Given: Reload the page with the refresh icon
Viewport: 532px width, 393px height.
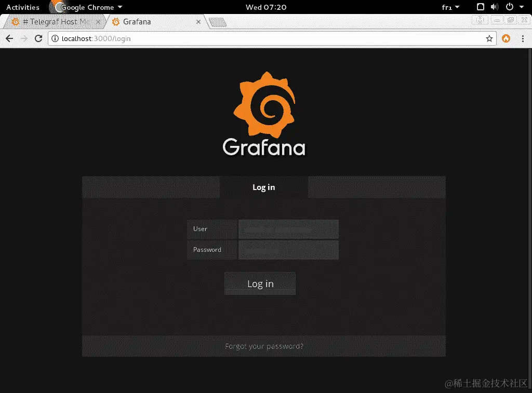Looking at the screenshot, I should (38, 38).
